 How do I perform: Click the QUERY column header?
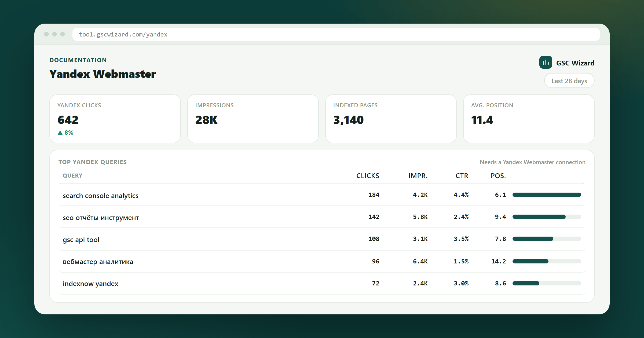click(72, 176)
